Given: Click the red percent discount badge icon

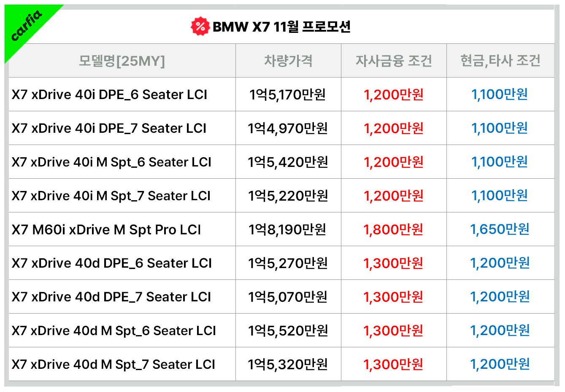Looking at the screenshot, I should click(200, 27).
